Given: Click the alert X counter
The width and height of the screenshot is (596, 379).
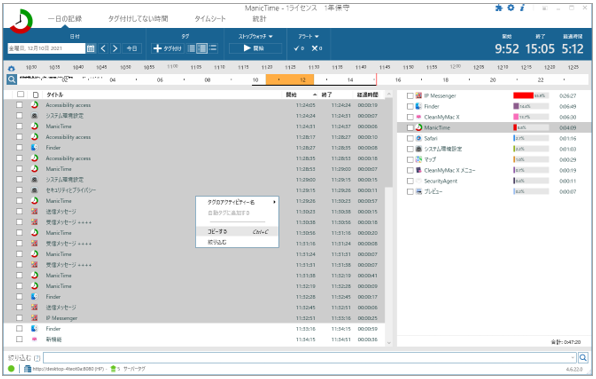Looking at the screenshot, I should point(317,48).
